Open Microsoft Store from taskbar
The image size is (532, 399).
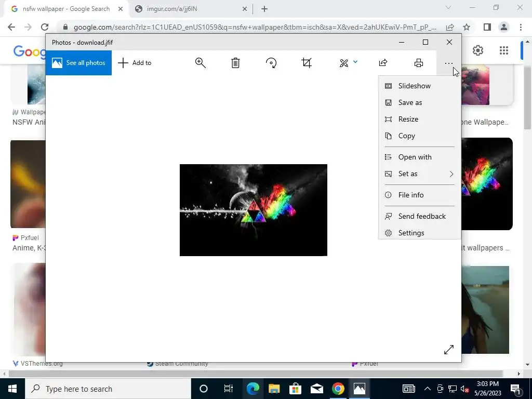(295, 389)
